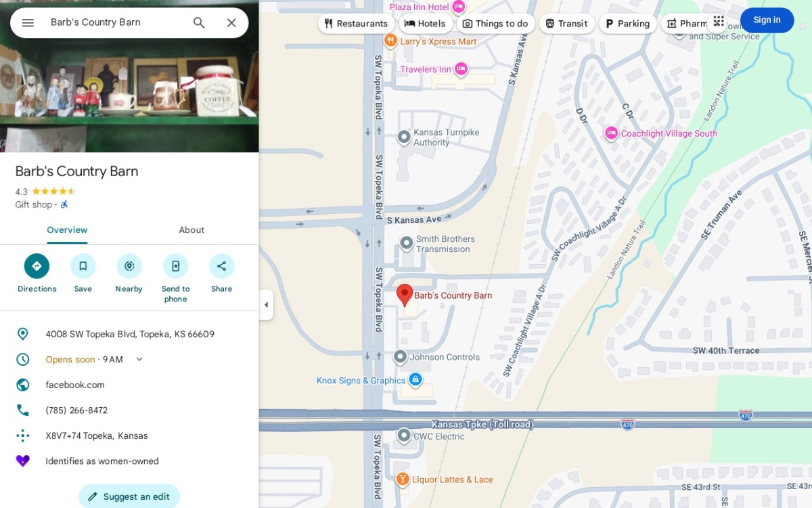Image resolution: width=812 pixels, height=508 pixels.
Task: Click the phone handset icon
Action: pos(23,410)
